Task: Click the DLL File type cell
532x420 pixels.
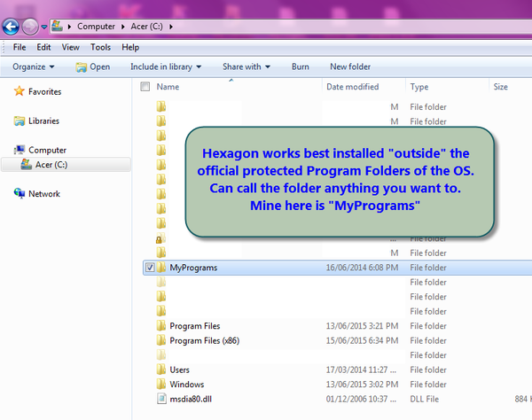Action: [424, 399]
